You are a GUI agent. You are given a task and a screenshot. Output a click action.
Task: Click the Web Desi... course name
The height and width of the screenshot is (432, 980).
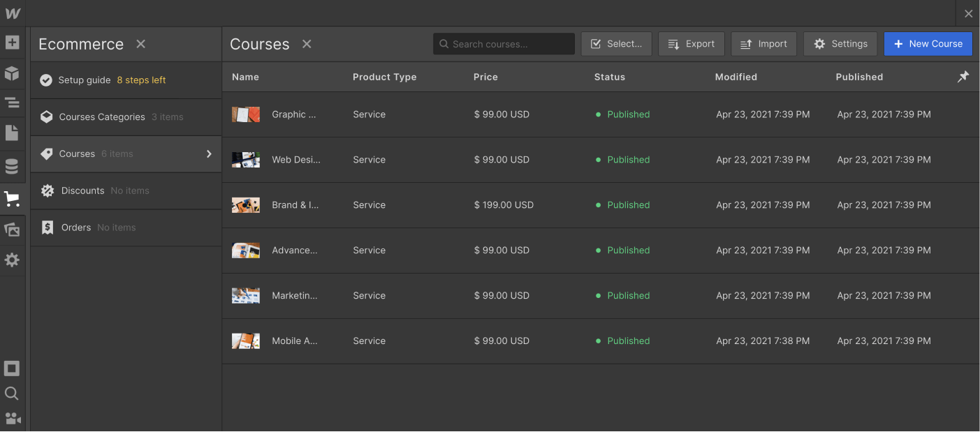coord(296,160)
